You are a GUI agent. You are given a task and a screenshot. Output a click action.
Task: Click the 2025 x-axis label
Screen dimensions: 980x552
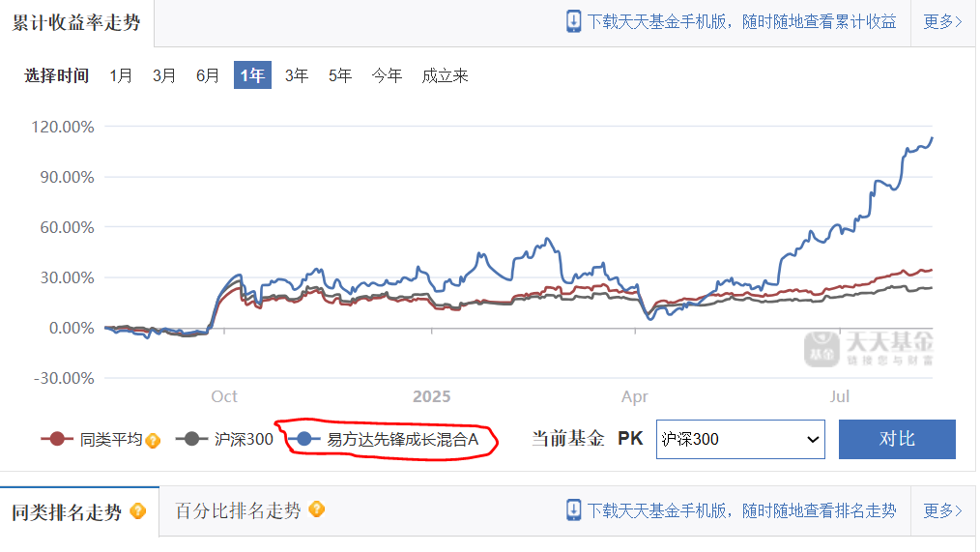coord(431,396)
